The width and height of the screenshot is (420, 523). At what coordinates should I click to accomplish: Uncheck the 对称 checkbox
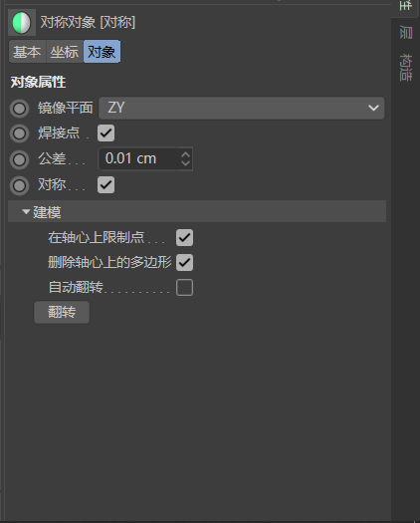point(106,184)
